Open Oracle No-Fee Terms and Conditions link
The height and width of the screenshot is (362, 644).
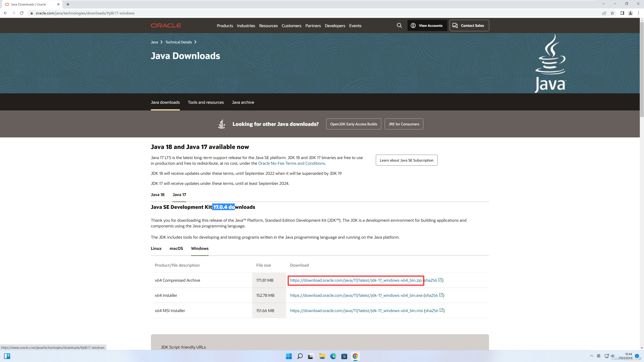pyautogui.click(x=291, y=163)
